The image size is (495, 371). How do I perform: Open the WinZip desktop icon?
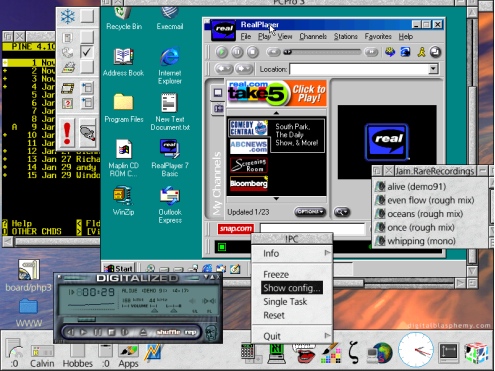(123, 201)
